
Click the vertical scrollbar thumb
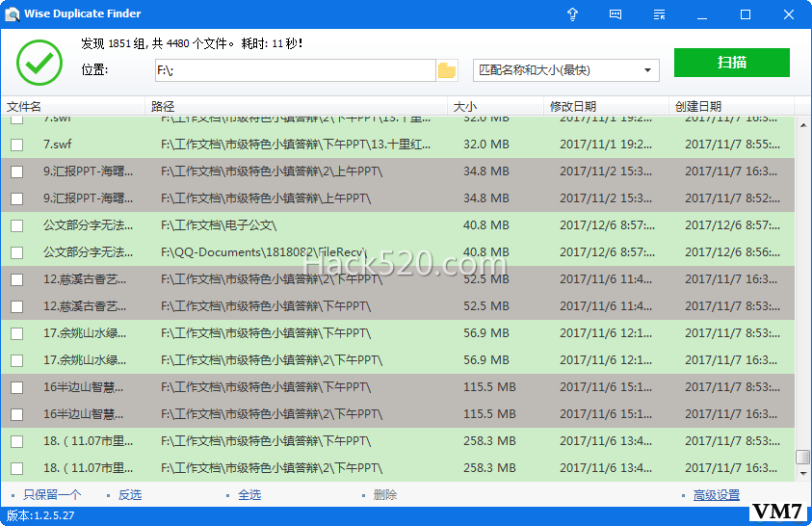click(802, 457)
